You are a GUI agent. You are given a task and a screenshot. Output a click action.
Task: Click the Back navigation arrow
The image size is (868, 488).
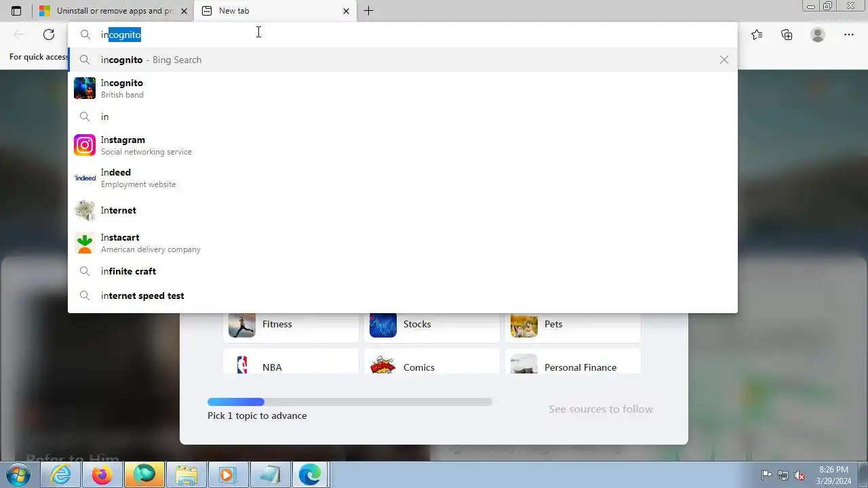point(19,35)
